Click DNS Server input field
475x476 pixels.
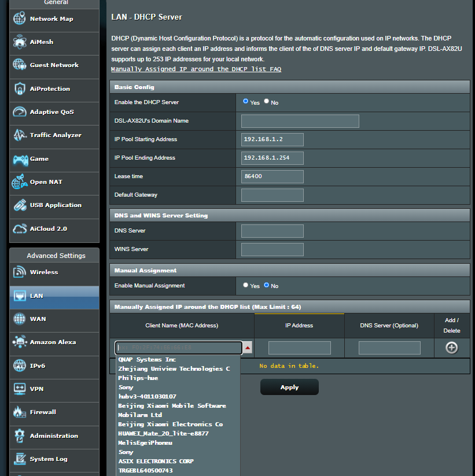click(273, 231)
